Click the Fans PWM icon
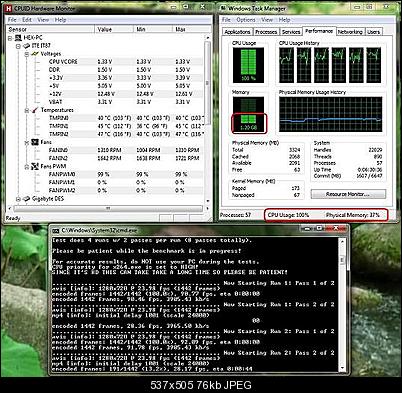 (x=35, y=166)
